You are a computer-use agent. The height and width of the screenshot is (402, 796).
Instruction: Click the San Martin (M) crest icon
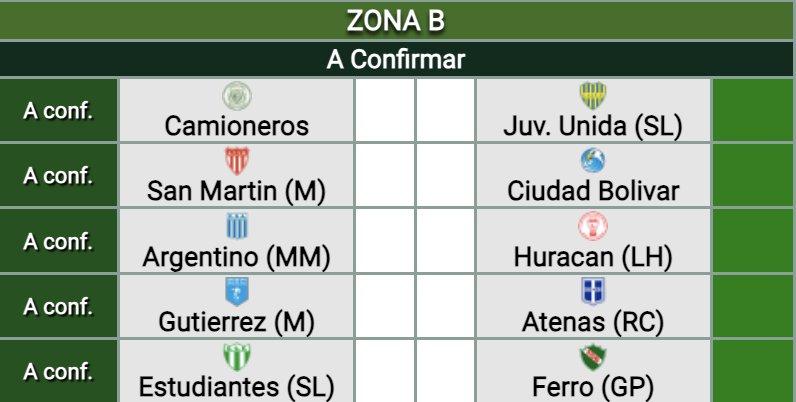click(x=237, y=161)
